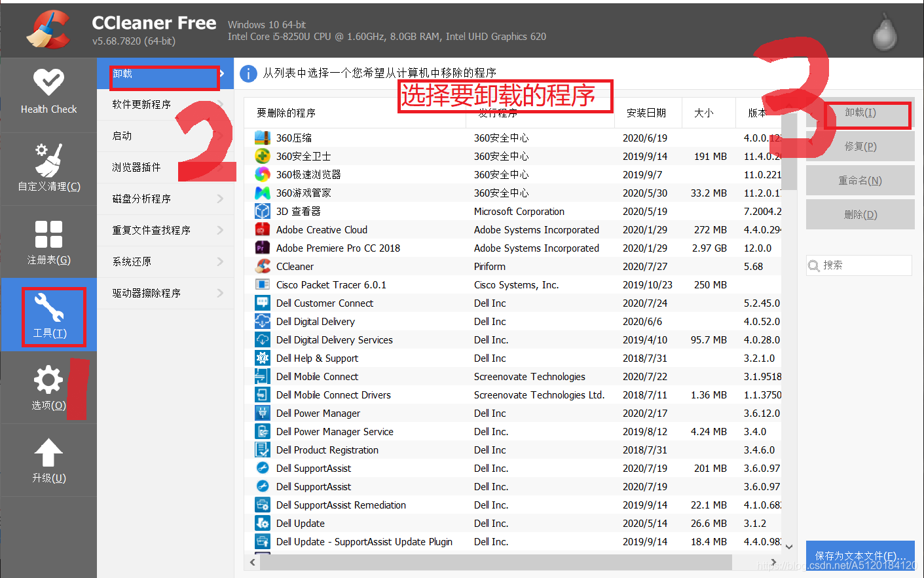Select the CCleaner entry icon
Viewport: 924px width, 578px height.
(x=263, y=266)
